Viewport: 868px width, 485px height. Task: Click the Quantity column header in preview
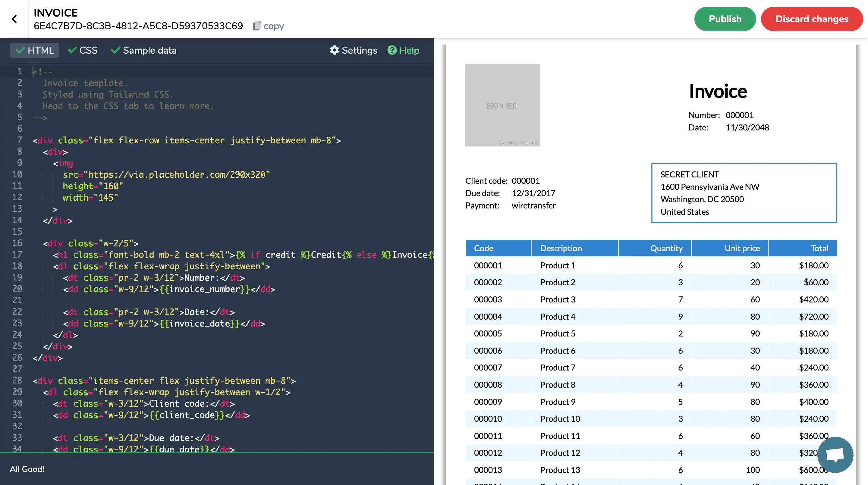tap(666, 248)
